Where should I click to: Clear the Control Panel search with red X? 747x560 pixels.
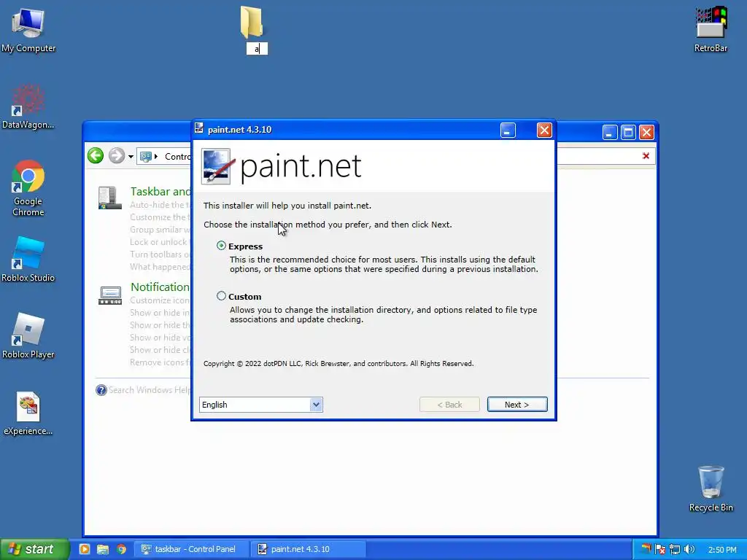tap(646, 156)
